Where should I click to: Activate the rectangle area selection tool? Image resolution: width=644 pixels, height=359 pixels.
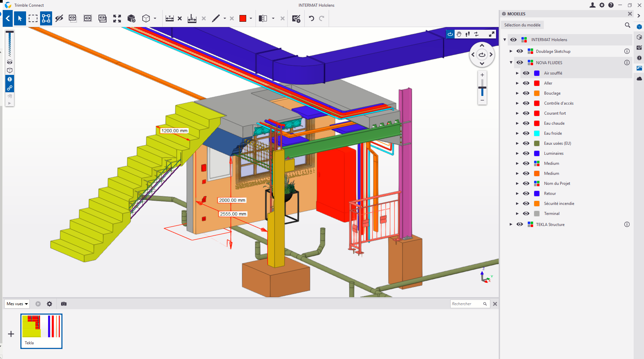(33, 18)
